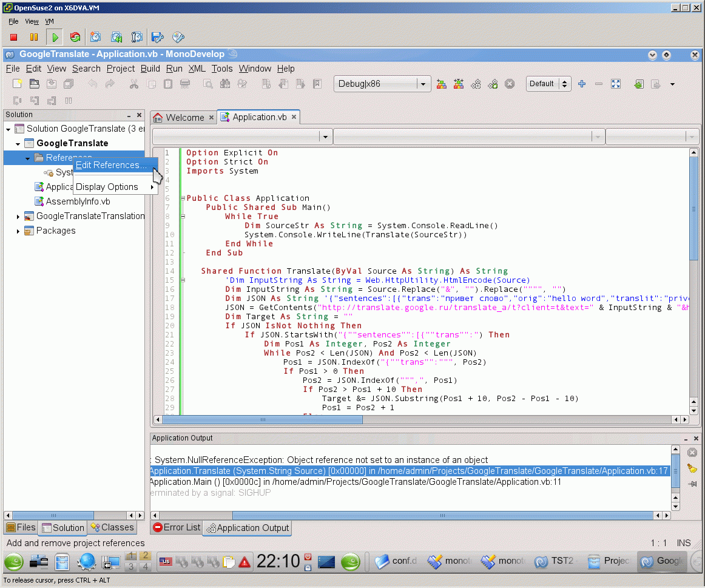705x588 pixels.
Task: Choose Edit References from context menu
Action: click(x=111, y=165)
